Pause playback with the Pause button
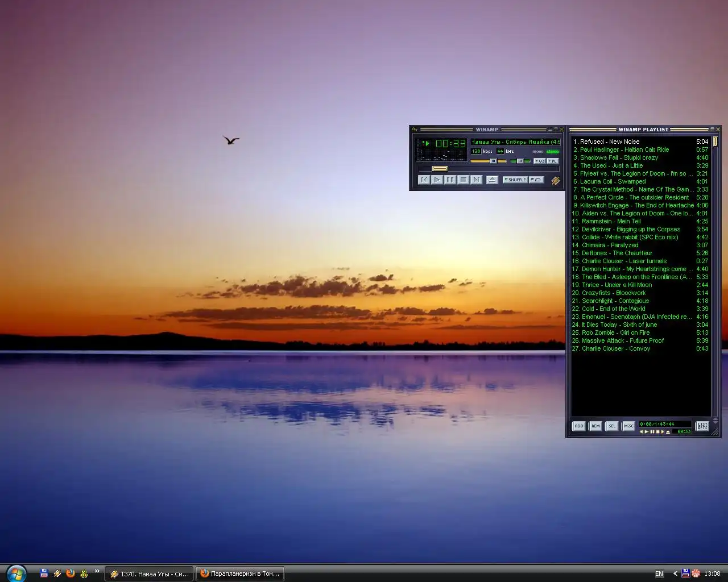Image resolution: width=728 pixels, height=582 pixels. click(x=450, y=180)
